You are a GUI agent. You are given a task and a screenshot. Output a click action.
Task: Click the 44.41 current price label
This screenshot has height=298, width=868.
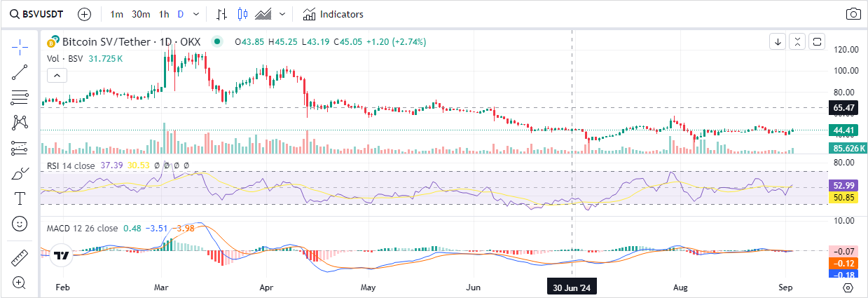point(843,130)
